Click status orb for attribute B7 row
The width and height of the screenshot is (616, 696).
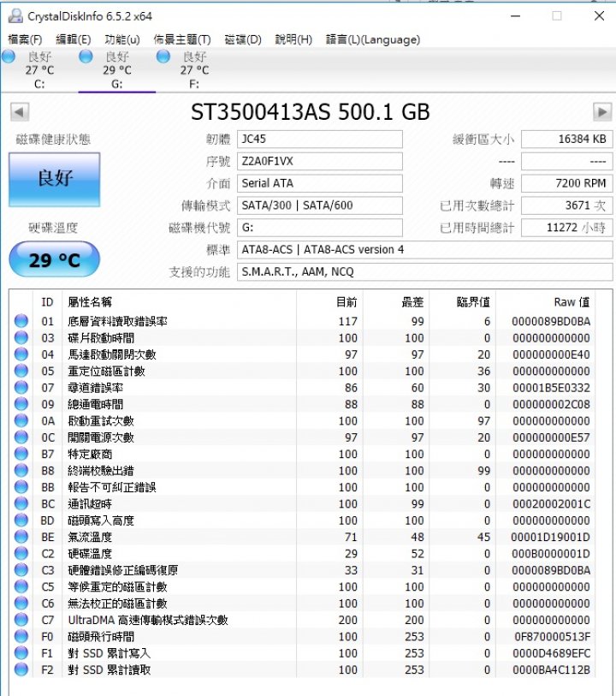tap(21, 454)
